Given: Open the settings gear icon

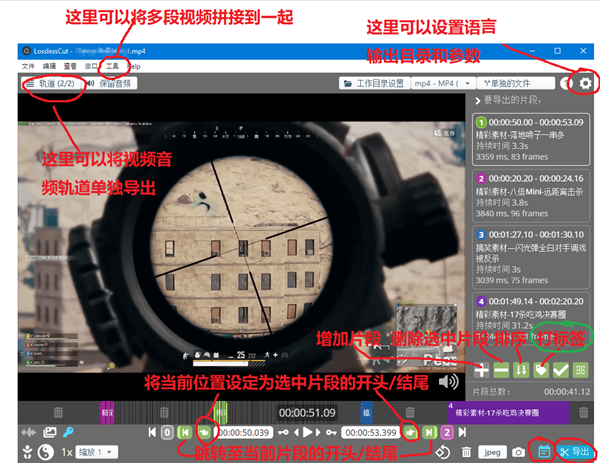Looking at the screenshot, I should tap(585, 84).
